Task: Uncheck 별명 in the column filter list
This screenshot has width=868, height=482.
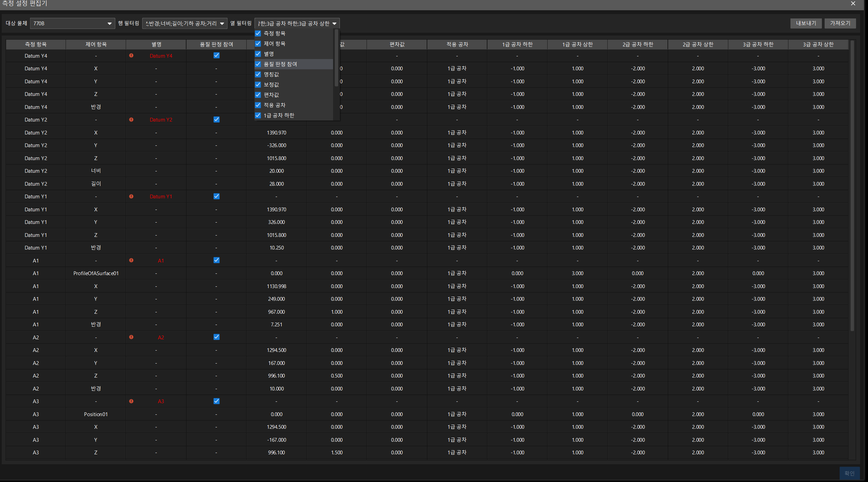Action: point(258,54)
